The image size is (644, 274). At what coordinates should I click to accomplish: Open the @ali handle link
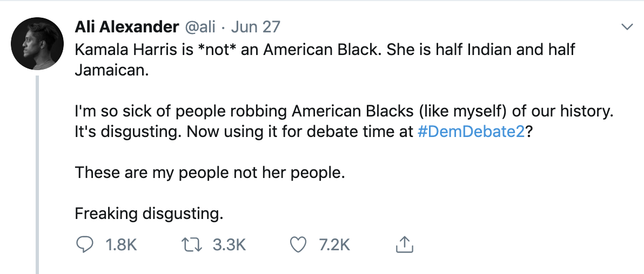pos(200,28)
